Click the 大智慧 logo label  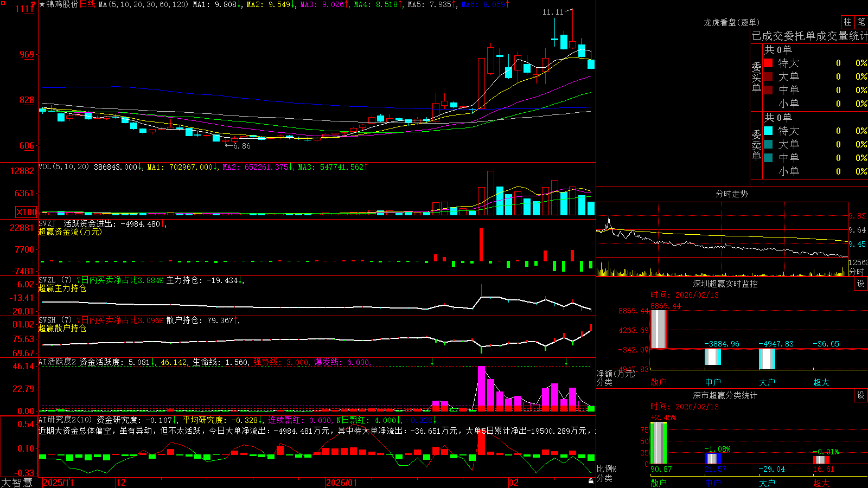(x=17, y=482)
